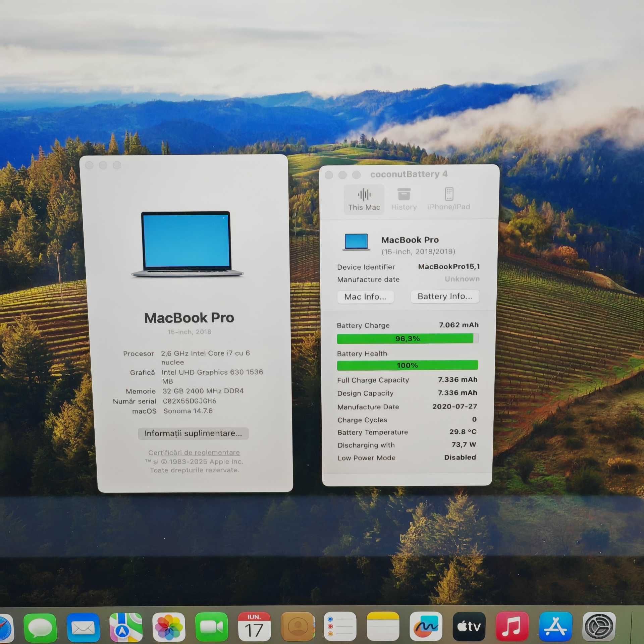This screenshot has width=644, height=644.
Task: Click the Intel UHD Graphics 630 value
Action: (212, 377)
